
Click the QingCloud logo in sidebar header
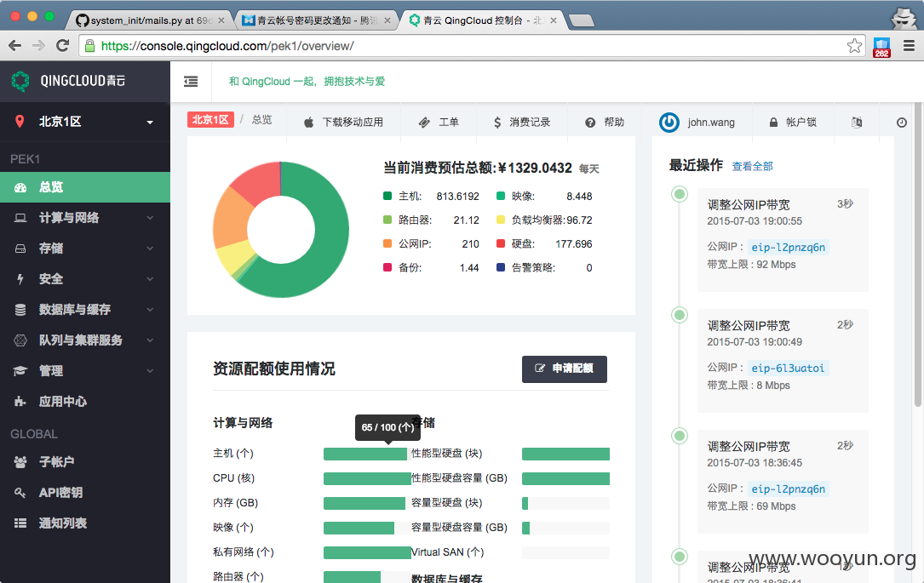68,81
